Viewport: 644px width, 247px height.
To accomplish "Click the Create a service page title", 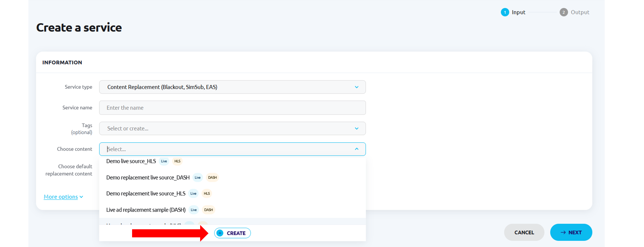I will [79, 28].
